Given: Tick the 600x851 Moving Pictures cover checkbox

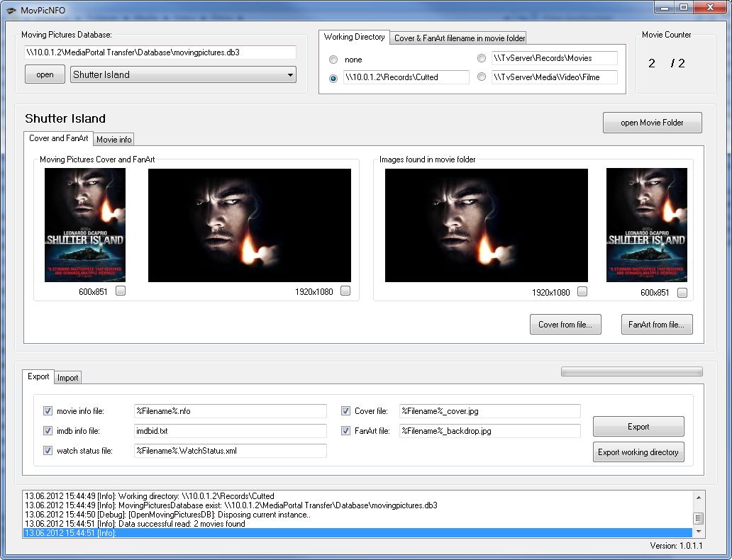Looking at the screenshot, I should click(121, 291).
